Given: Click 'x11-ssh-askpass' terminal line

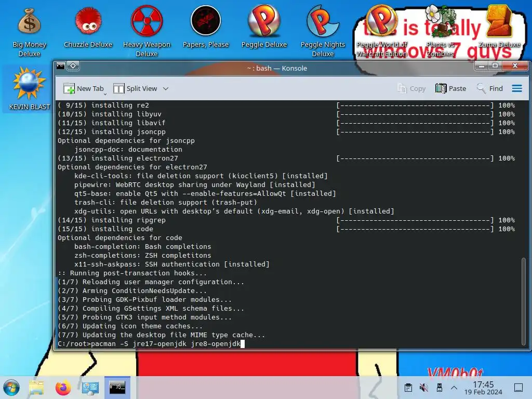Looking at the screenshot, I should [172, 264].
